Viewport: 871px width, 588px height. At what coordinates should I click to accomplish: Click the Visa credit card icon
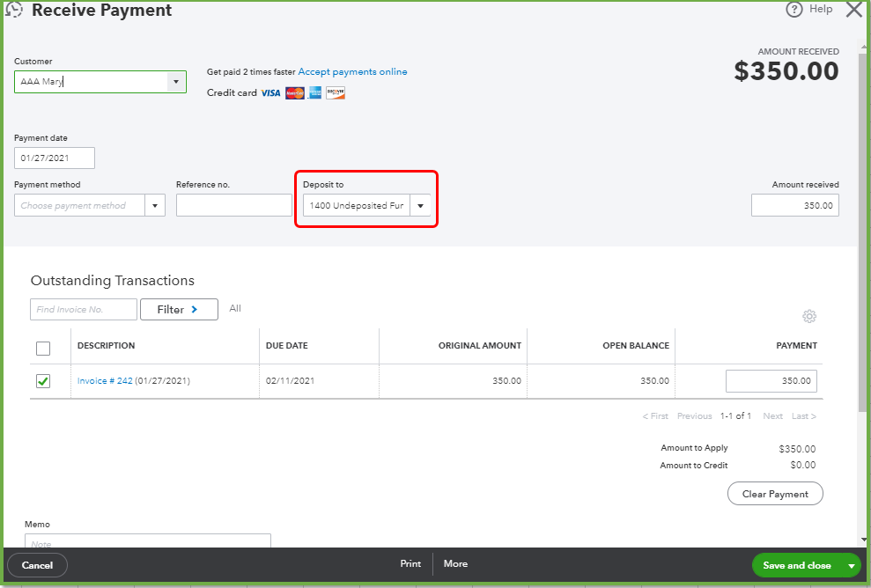click(x=270, y=92)
